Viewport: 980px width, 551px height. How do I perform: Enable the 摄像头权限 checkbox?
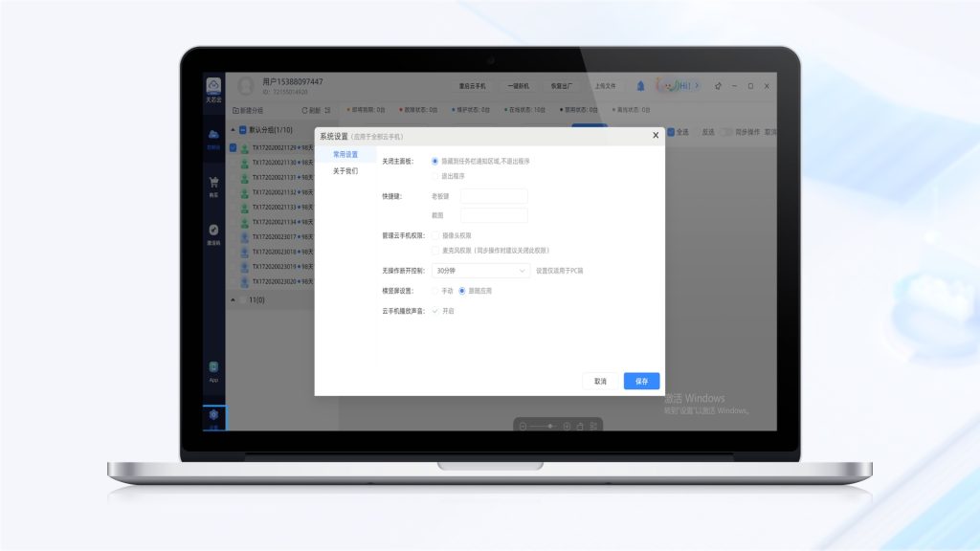pos(435,234)
